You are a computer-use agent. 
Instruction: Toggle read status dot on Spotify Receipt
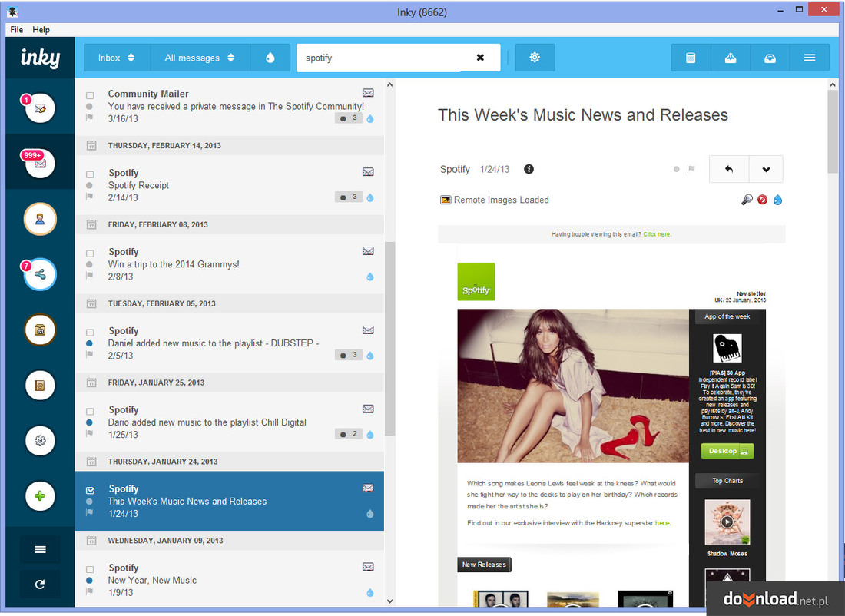pyautogui.click(x=89, y=185)
